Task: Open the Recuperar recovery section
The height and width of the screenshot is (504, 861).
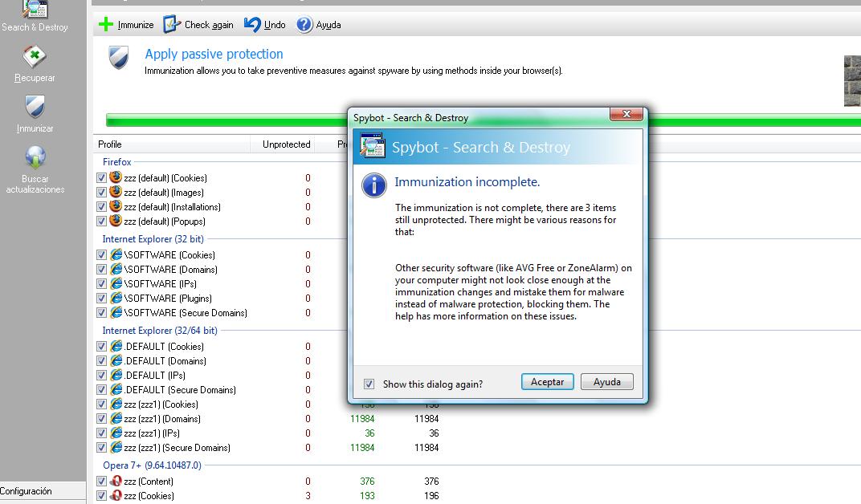Action: [x=35, y=64]
